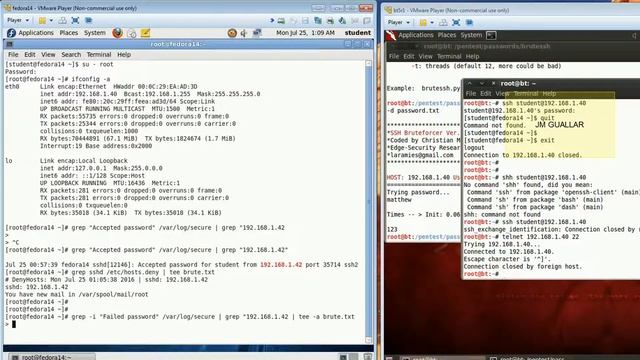Click the floppy device icon in fedora14 toolbar
The height and width of the screenshot is (360, 640).
(x=305, y=20)
